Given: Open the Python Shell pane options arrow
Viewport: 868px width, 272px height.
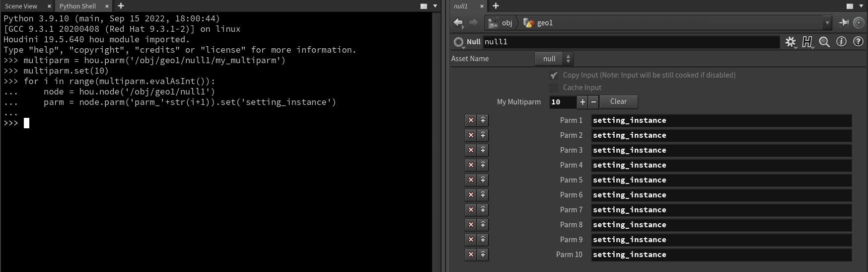Looking at the screenshot, I should (x=435, y=6).
